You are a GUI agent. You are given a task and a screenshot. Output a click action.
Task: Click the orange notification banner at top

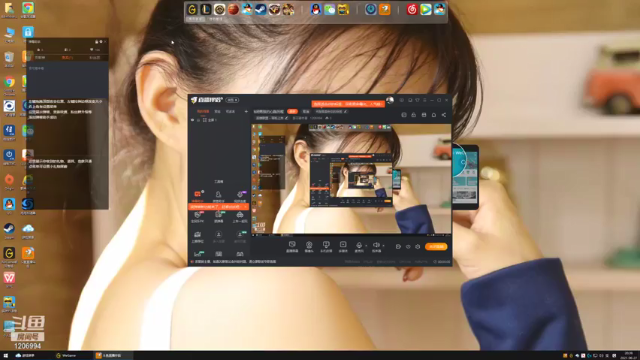tap(348, 104)
